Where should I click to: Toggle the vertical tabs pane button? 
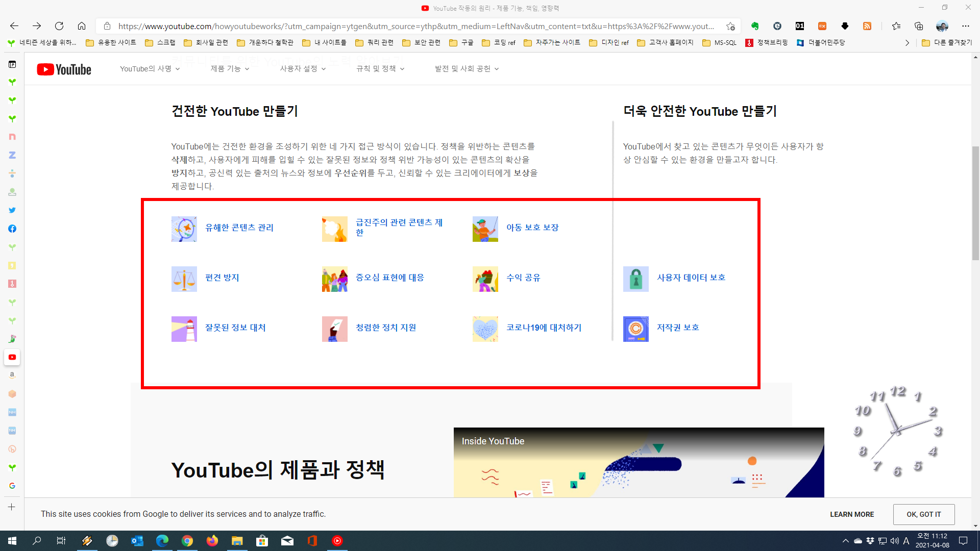click(12, 64)
